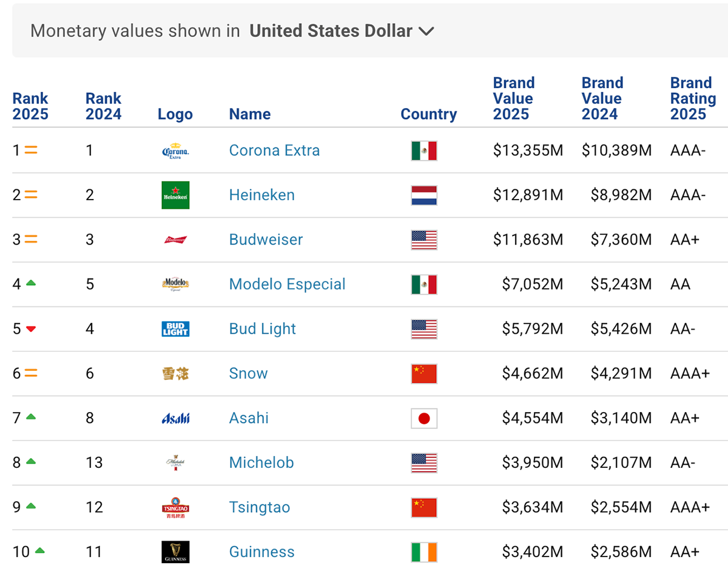Sort by the Country column header
Screen dimensions: 728x571
428,114
